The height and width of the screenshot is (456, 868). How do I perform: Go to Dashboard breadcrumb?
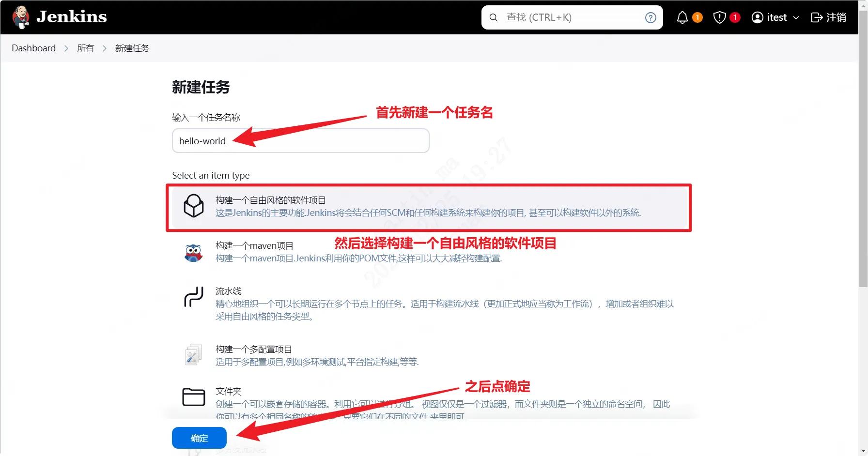click(x=34, y=48)
